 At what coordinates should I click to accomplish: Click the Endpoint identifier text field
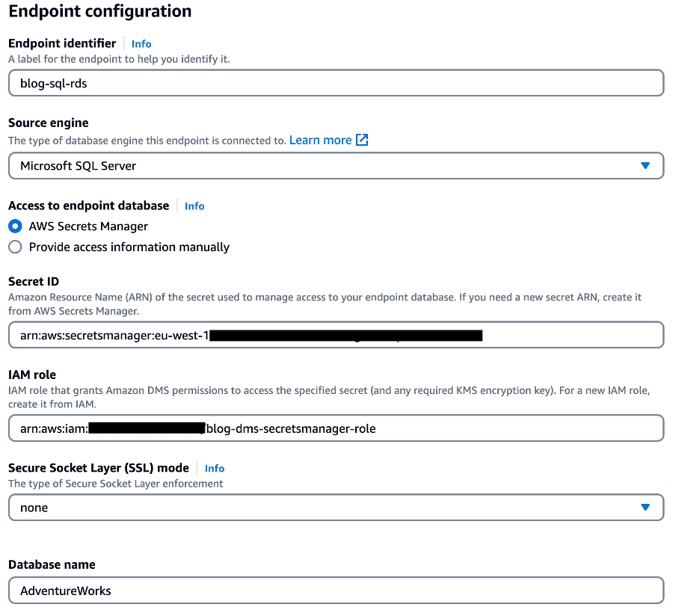pos(335,83)
